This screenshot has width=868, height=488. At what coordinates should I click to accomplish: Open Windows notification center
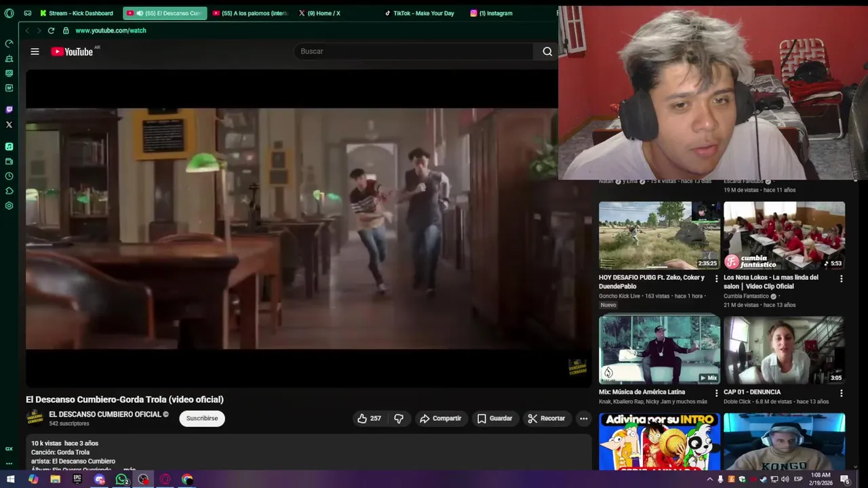pyautogui.click(x=845, y=479)
